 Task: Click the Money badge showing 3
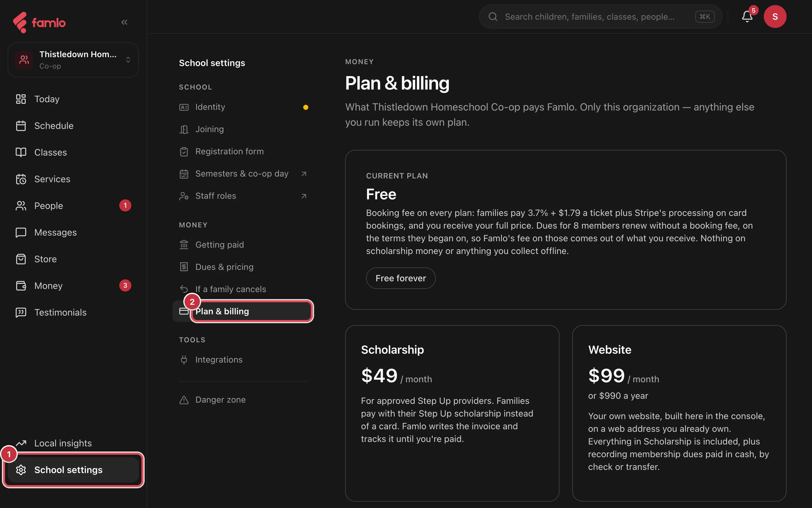[x=125, y=285]
